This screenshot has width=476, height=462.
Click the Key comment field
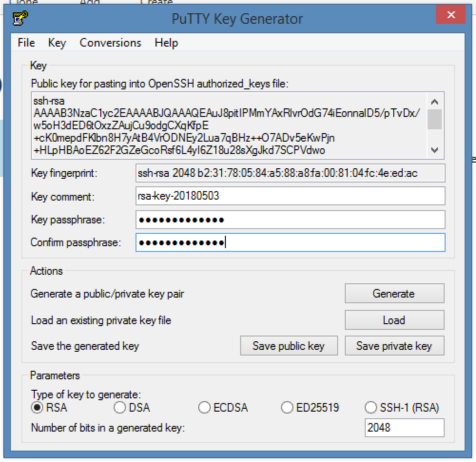tap(291, 196)
